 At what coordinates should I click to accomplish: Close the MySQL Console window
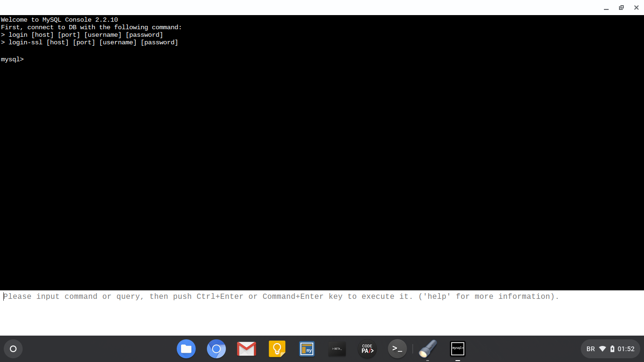[x=636, y=8]
